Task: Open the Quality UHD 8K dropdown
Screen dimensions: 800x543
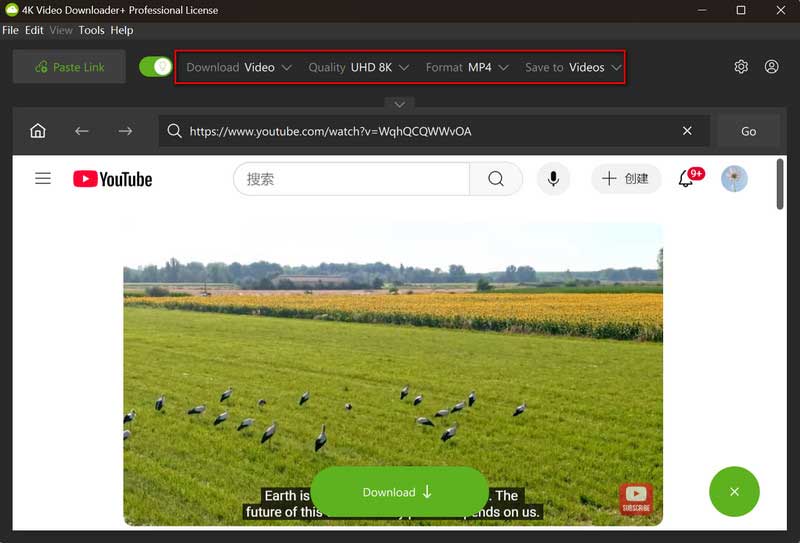Action: pos(359,67)
